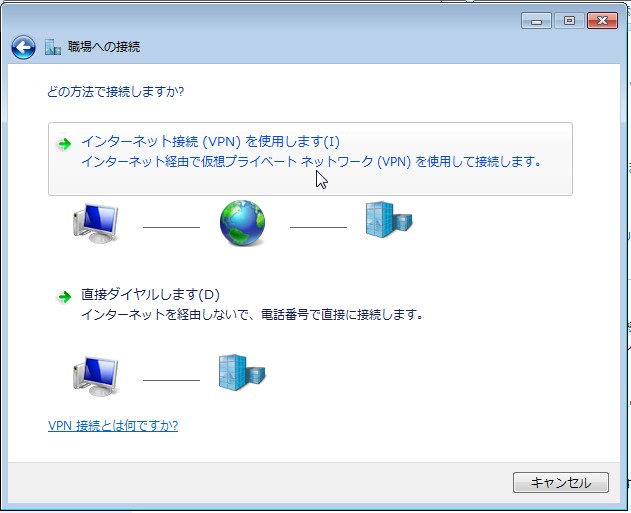The height and width of the screenshot is (513, 631).
Task: Click green arrow beside VPN option
Action: tap(64, 144)
